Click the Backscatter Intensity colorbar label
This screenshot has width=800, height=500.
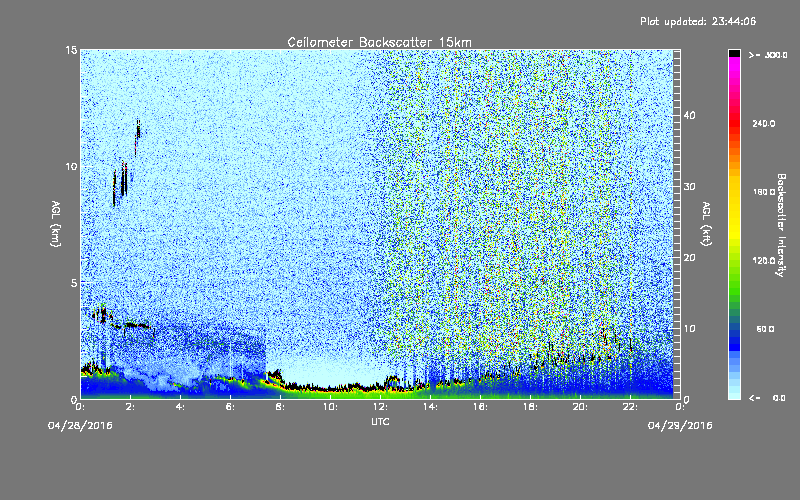click(x=781, y=225)
